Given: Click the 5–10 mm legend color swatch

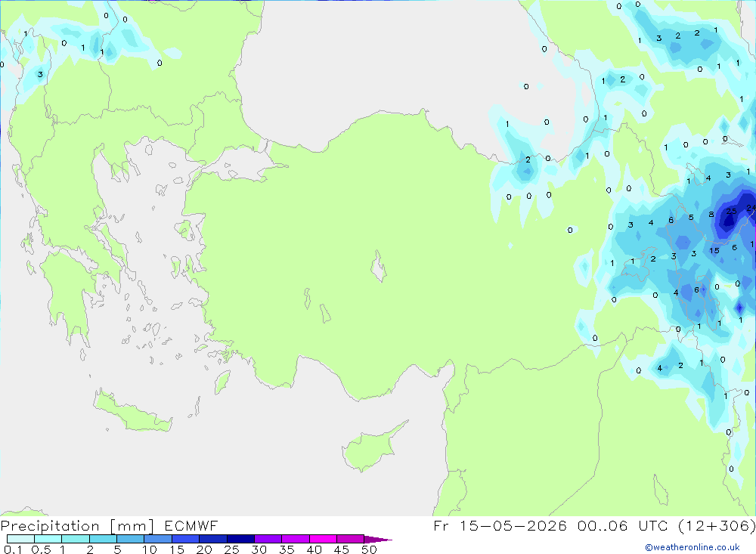Looking at the screenshot, I should coord(131,539).
